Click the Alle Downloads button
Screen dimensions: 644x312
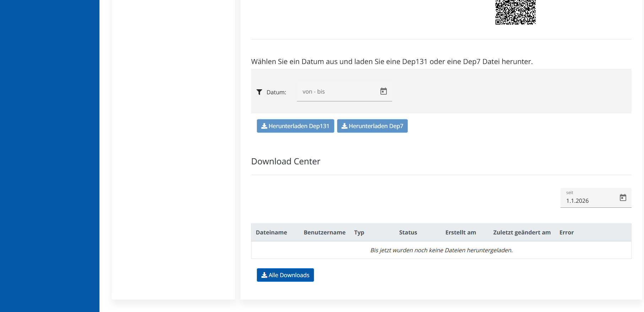coord(285,275)
